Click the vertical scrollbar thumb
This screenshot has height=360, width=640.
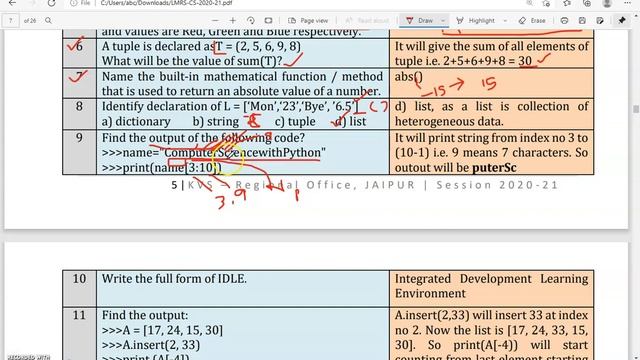pyautogui.click(x=636, y=109)
